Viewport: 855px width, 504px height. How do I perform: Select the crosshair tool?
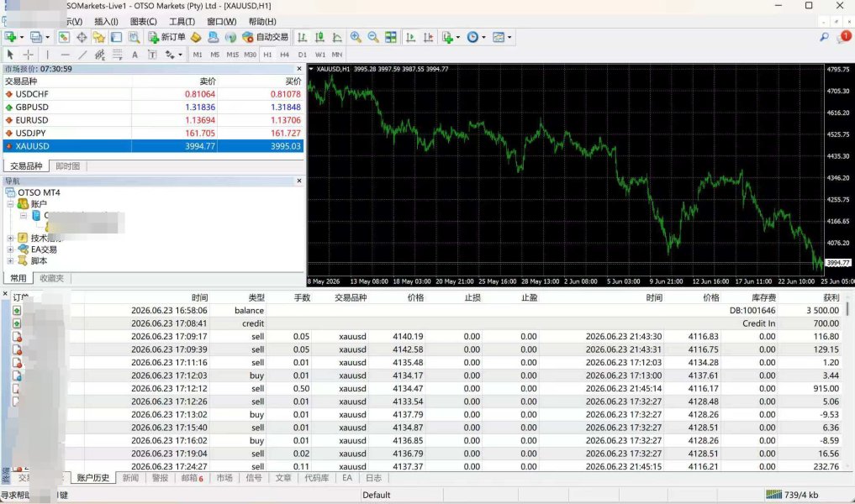[29, 55]
